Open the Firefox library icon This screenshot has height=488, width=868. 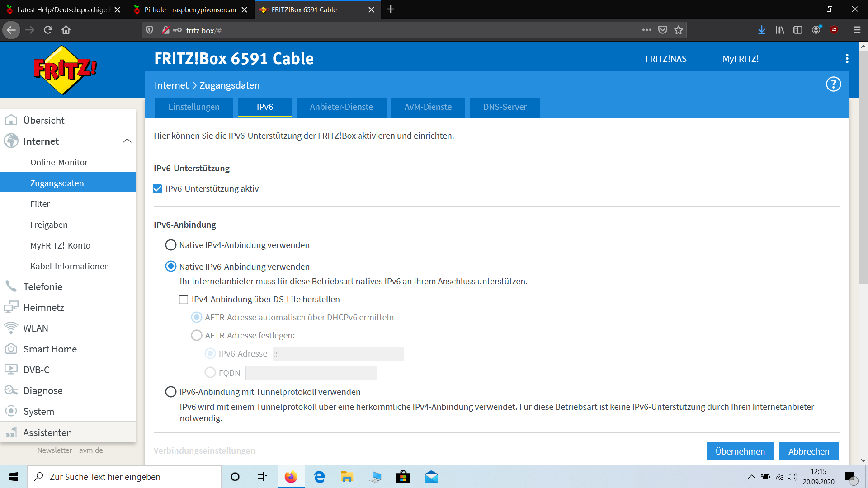[x=780, y=30]
